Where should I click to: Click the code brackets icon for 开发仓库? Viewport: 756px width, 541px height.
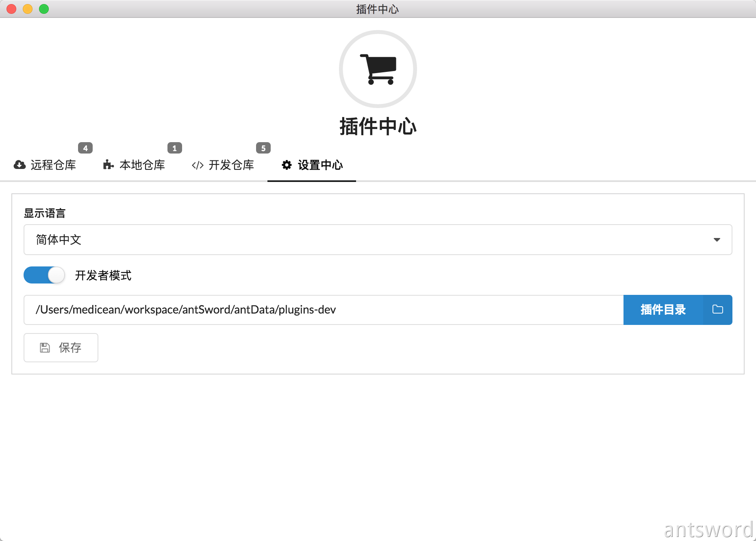pos(198,165)
